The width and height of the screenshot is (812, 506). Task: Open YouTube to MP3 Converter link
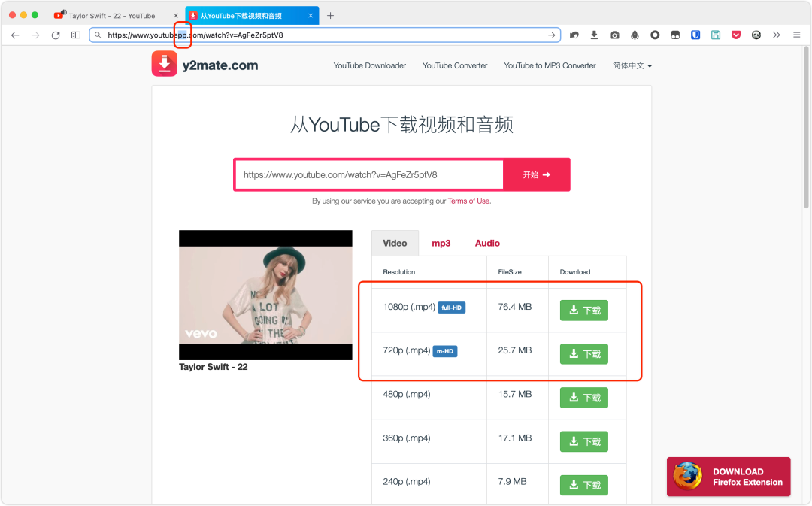(550, 65)
